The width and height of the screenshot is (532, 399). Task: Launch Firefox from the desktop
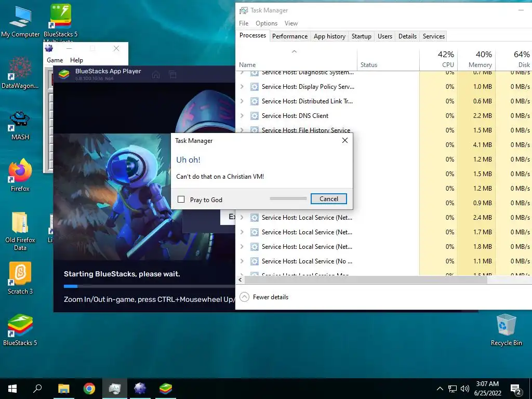point(20,175)
